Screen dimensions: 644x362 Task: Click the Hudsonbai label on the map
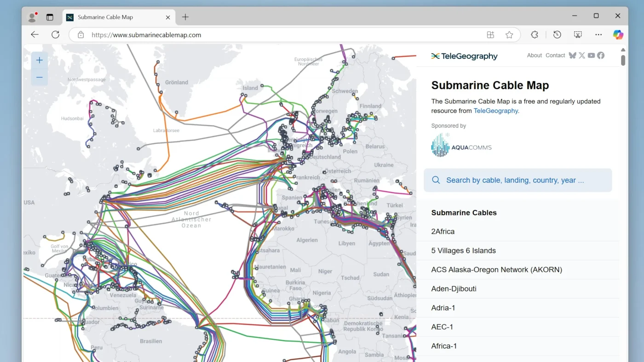(x=72, y=119)
